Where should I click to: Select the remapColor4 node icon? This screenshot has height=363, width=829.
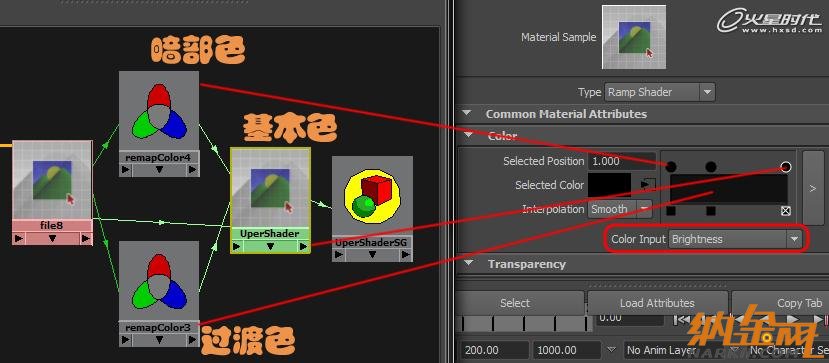(x=159, y=111)
